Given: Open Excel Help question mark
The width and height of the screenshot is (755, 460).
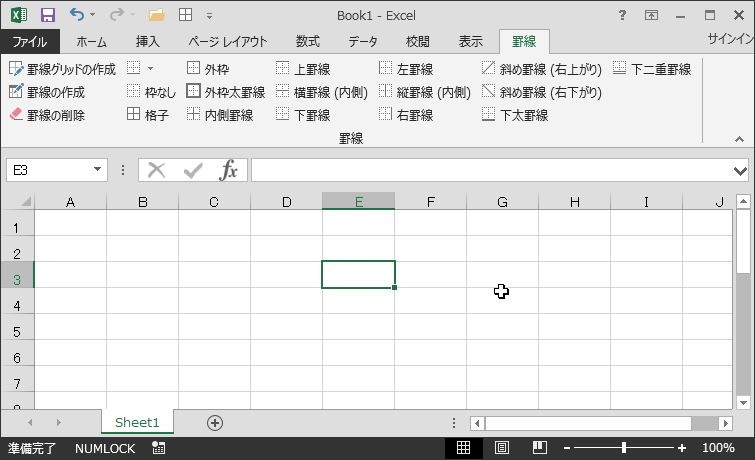Looking at the screenshot, I should coord(622,15).
